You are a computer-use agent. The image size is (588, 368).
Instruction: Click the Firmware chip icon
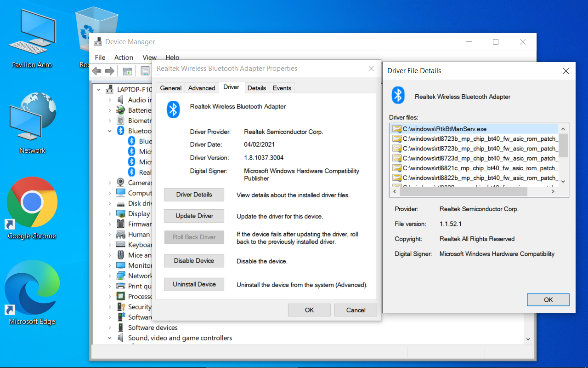coord(120,224)
